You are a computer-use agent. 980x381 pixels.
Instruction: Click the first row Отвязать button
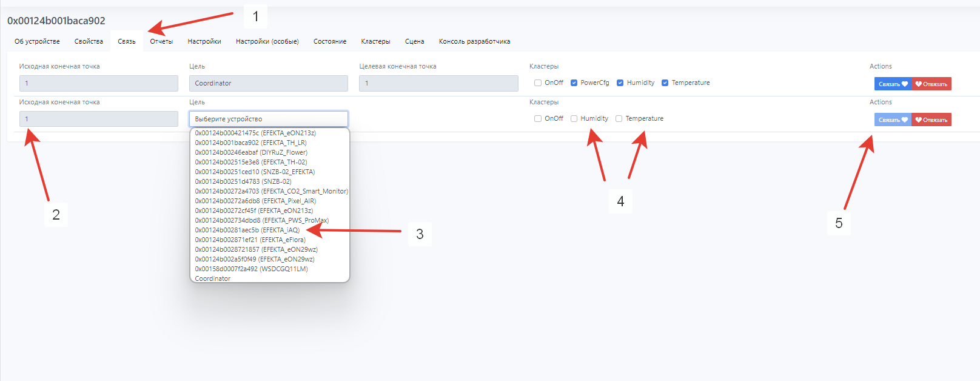click(x=931, y=84)
